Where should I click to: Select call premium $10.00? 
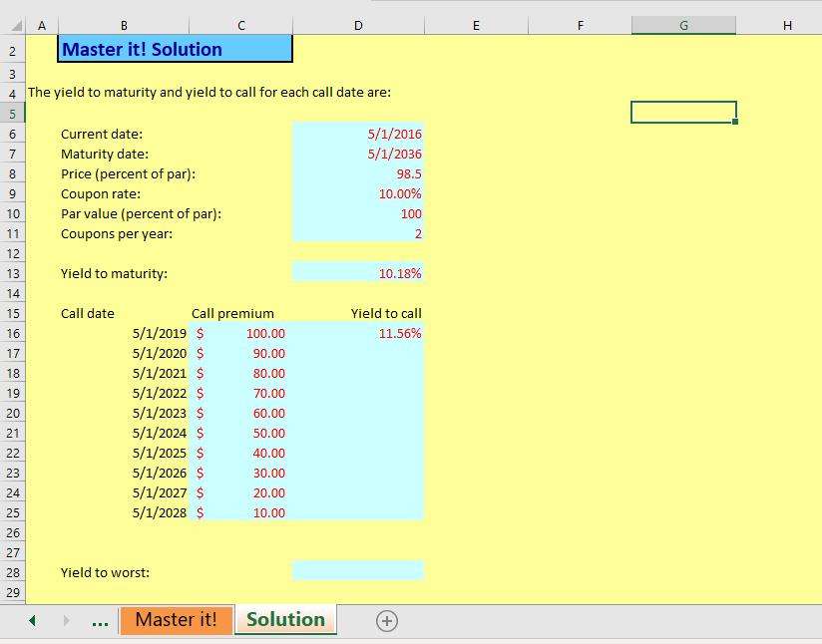point(241,512)
